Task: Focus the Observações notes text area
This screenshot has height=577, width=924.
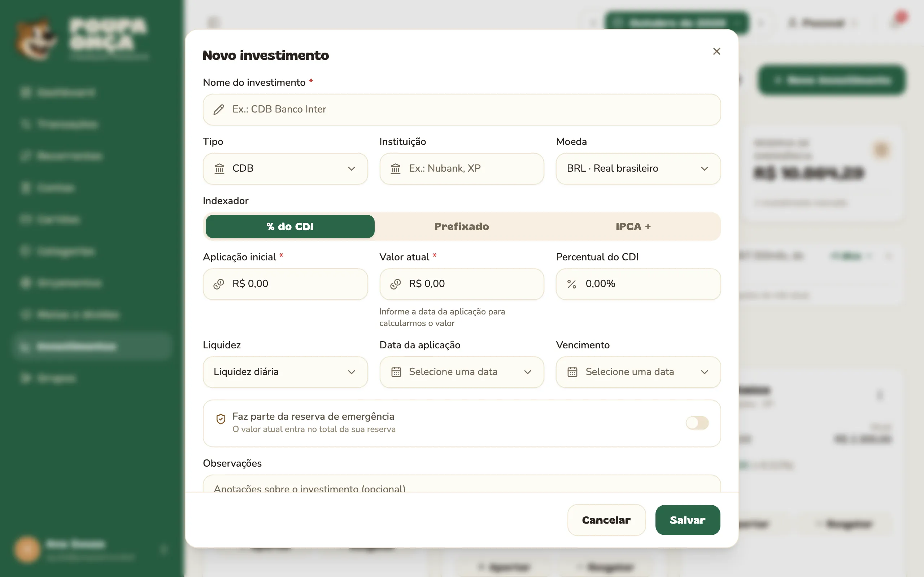Action: click(x=462, y=484)
